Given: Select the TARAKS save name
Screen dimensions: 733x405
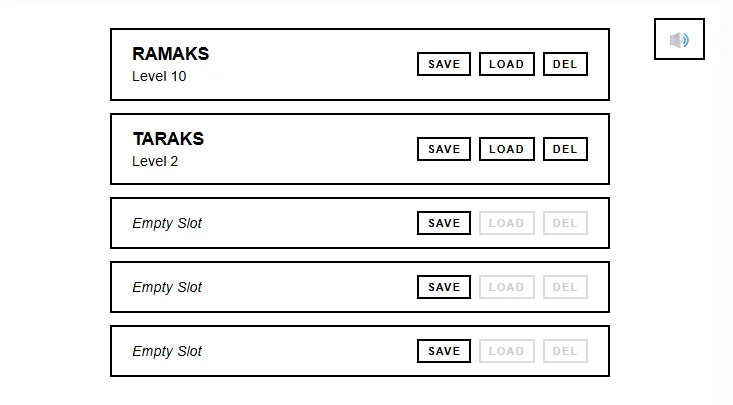Looking at the screenshot, I should click(x=168, y=139).
